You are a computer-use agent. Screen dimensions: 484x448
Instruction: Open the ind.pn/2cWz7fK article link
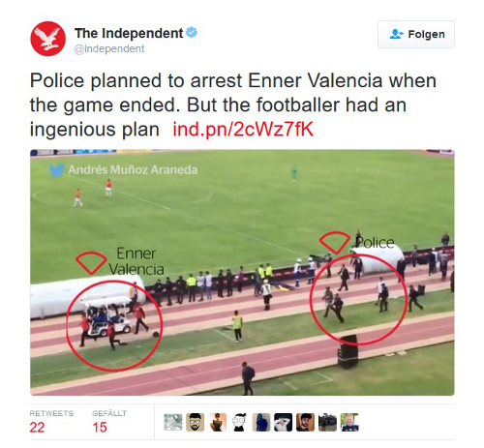(243, 130)
